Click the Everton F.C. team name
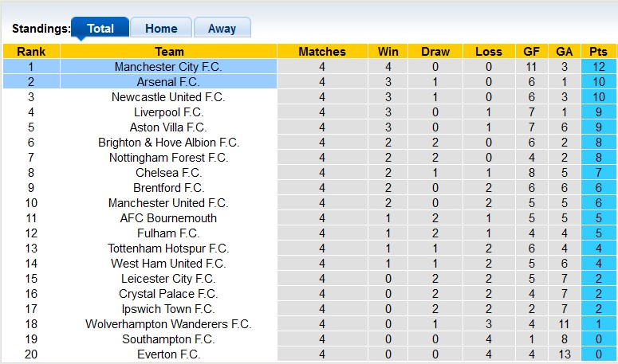 pos(168,354)
